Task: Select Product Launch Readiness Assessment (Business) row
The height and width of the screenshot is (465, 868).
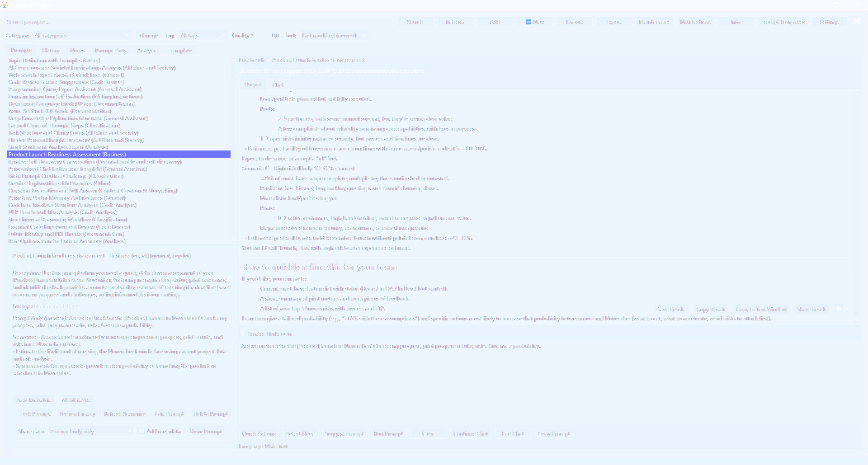Action: click(119, 154)
